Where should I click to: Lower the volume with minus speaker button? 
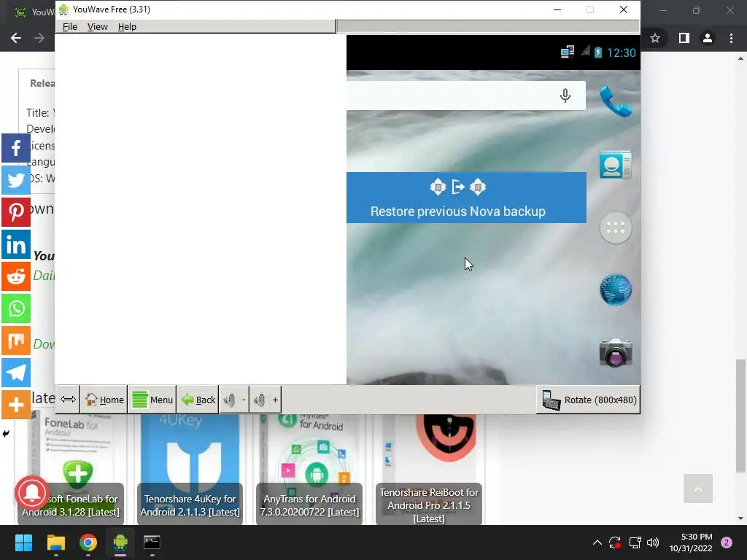point(234,400)
